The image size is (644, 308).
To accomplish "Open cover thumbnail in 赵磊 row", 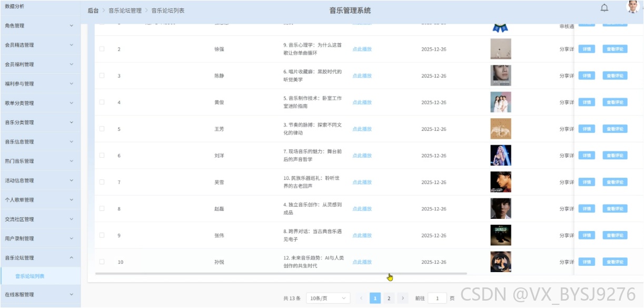I will tap(501, 209).
